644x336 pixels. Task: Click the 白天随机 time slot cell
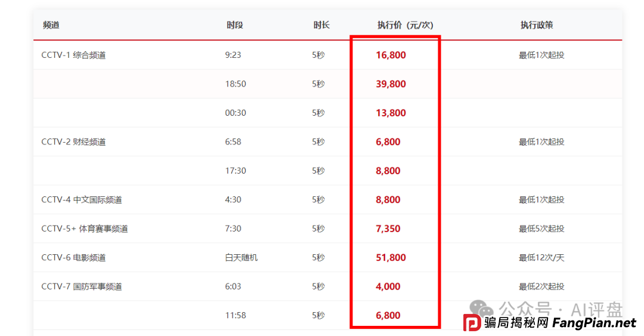click(x=241, y=258)
